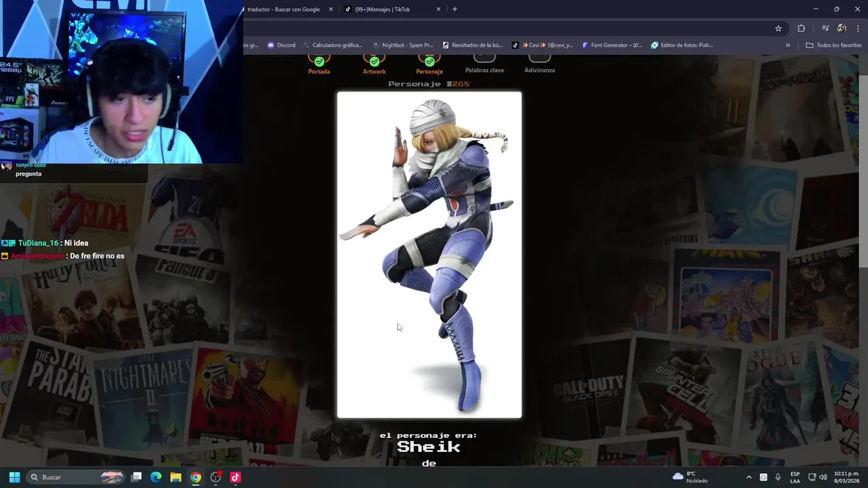The width and height of the screenshot is (868, 488).
Task: Click the 'pregunta' chat overlay message
Action: 28,174
